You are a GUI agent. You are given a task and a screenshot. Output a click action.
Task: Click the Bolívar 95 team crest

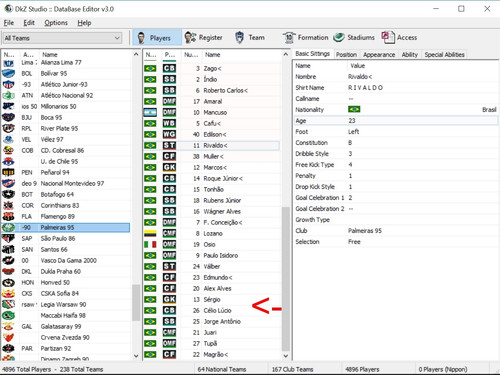(9, 73)
